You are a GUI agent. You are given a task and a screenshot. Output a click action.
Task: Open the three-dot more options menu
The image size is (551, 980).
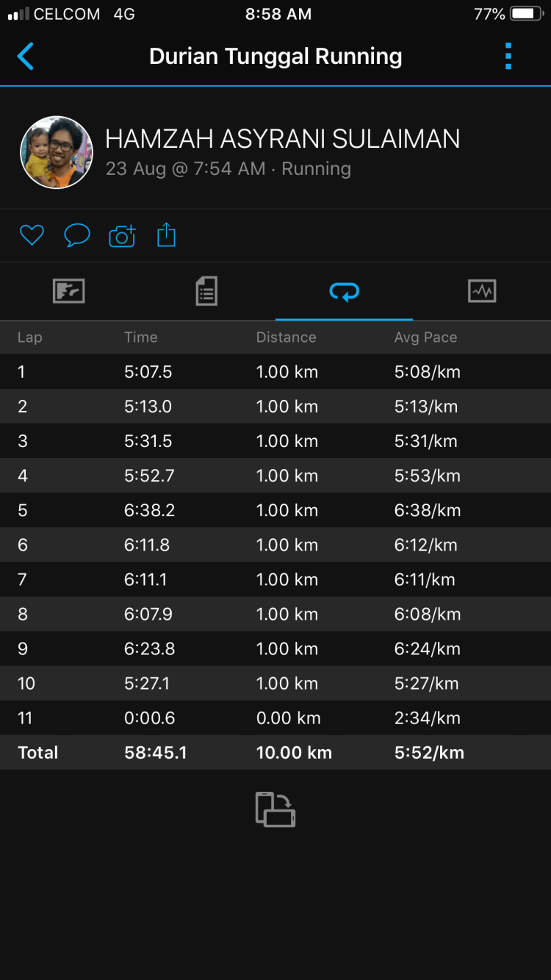(508, 57)
